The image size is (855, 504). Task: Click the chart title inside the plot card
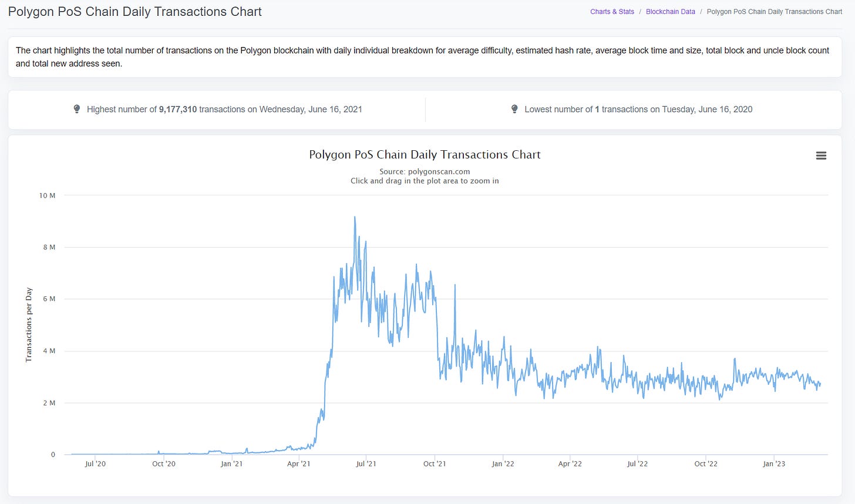425,155
